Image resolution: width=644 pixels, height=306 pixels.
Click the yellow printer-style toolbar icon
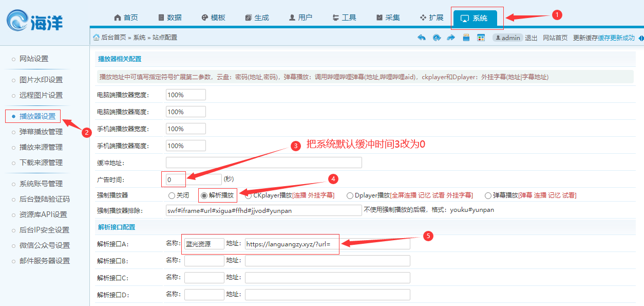click(466, 38)
